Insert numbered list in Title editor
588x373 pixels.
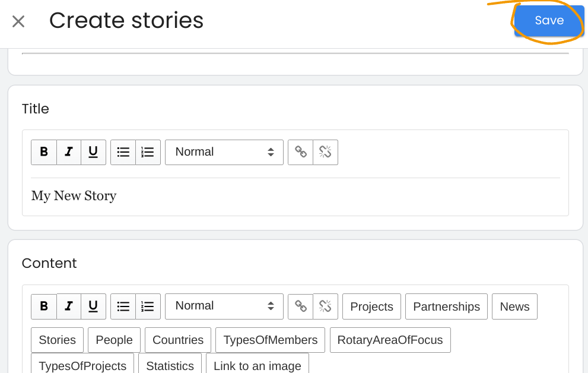(x=148, y=152)
